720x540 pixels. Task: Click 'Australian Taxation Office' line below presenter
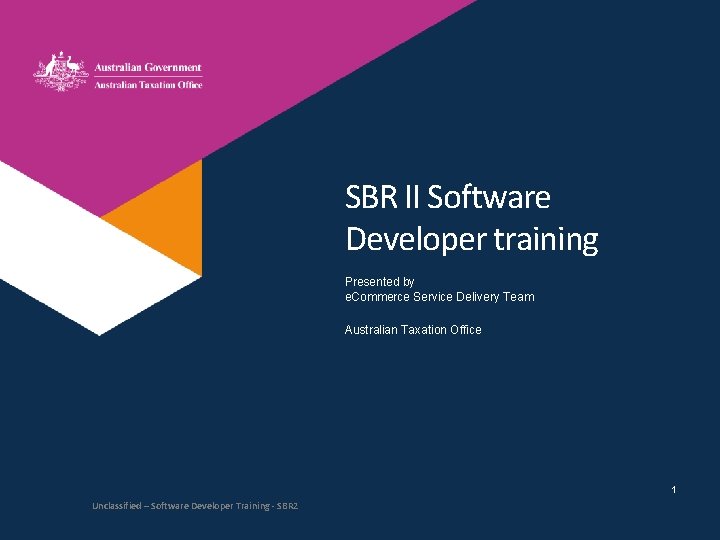(x=413, y=330)
